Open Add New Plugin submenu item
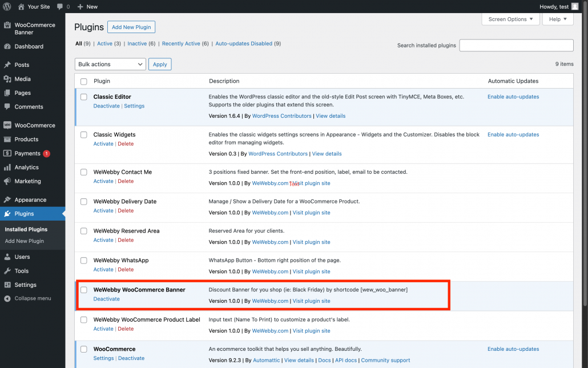 coord(25,241)
